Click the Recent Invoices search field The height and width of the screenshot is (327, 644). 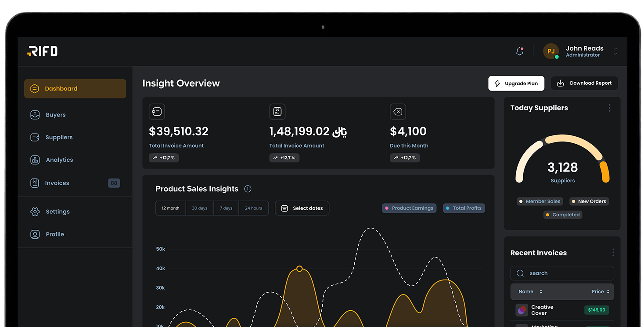[562, 273]
